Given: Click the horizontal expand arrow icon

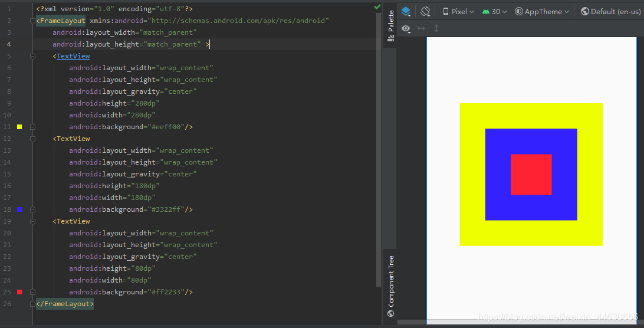Looking at the screenshot, I should [421, 28].
